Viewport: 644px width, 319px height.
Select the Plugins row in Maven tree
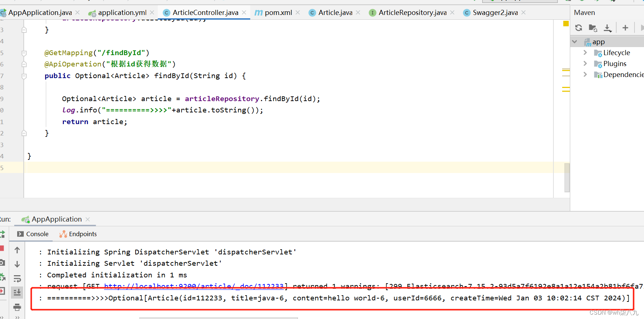(x=607, y=64)
